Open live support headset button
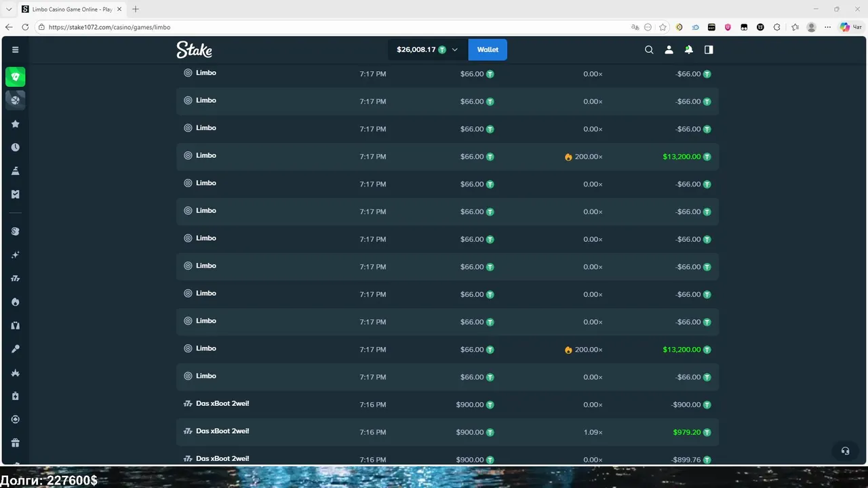 [845, 451]
